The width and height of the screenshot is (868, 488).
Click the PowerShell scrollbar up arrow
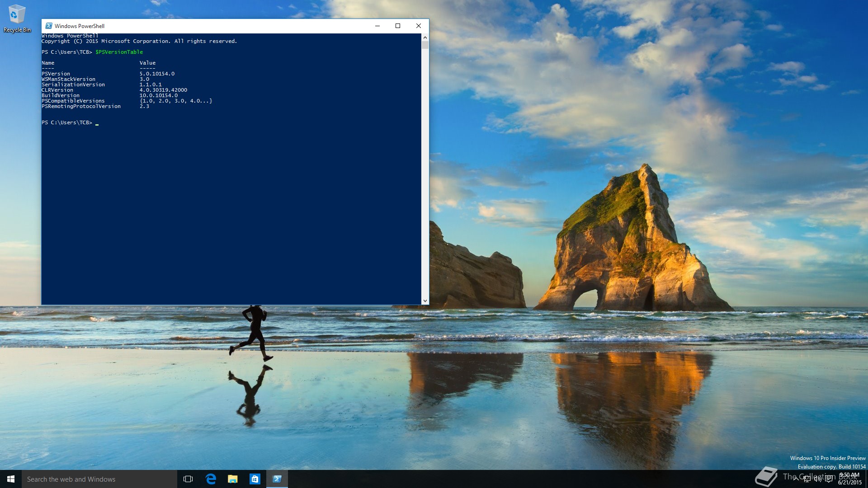click(425, 38)
